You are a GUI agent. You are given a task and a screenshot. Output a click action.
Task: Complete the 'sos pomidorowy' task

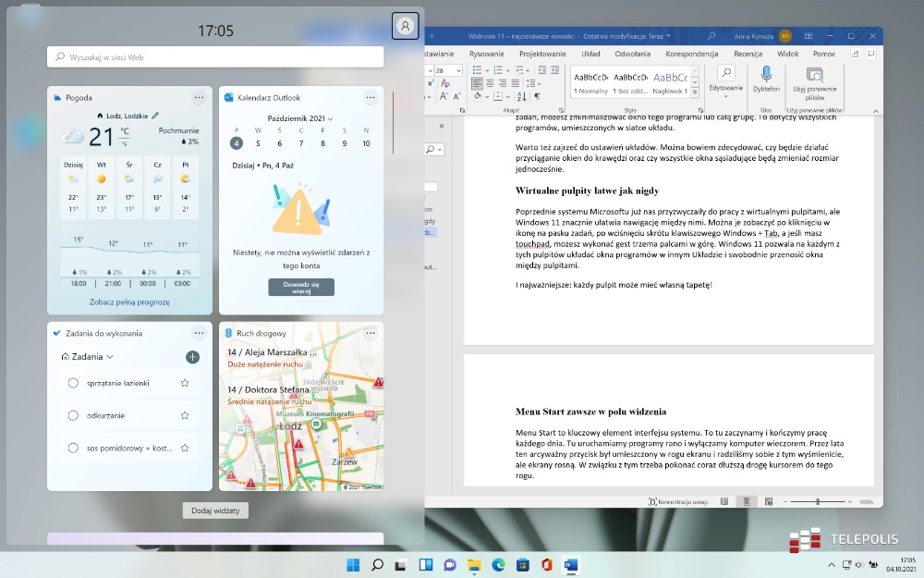point(73,448)
